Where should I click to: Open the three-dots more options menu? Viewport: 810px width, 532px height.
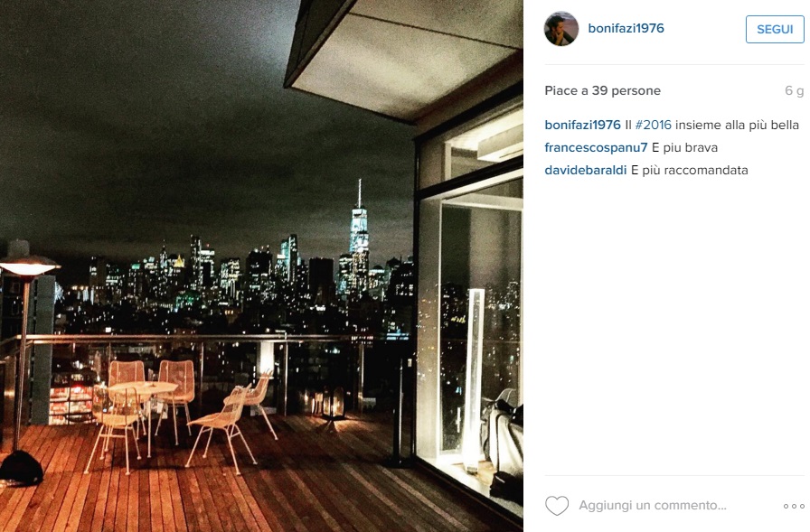click(794, 506)
